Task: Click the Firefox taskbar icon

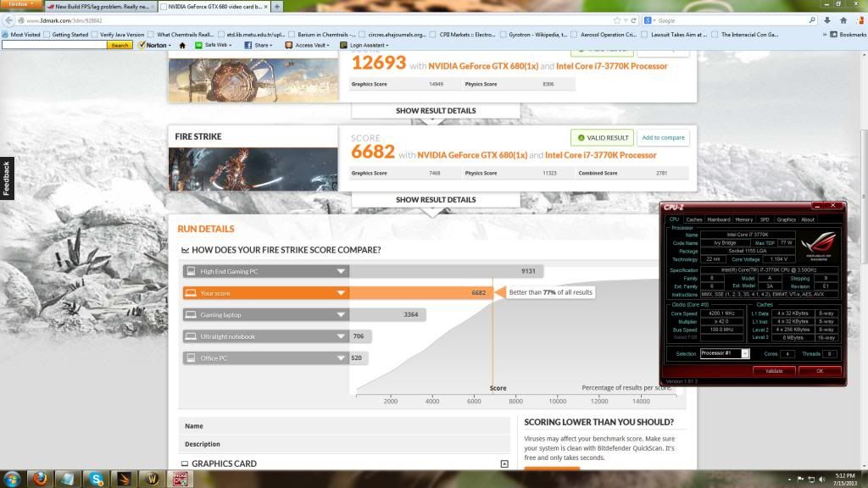Action: pos(40,479)
